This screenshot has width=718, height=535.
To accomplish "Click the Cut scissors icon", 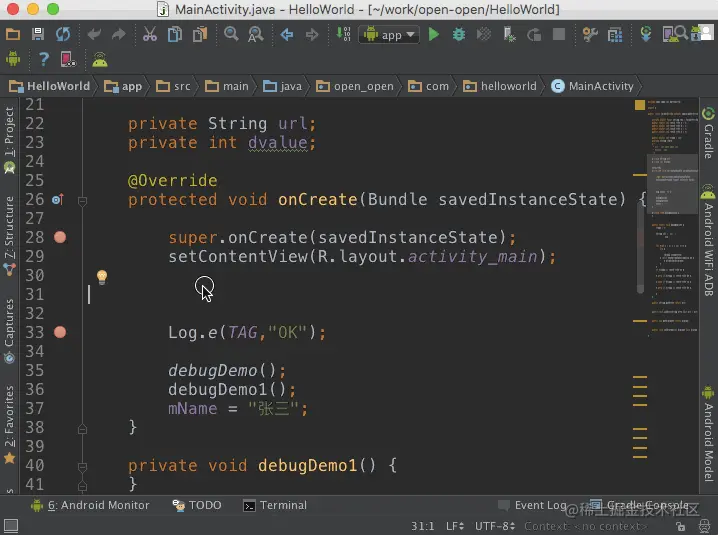I will pos(150,34).
